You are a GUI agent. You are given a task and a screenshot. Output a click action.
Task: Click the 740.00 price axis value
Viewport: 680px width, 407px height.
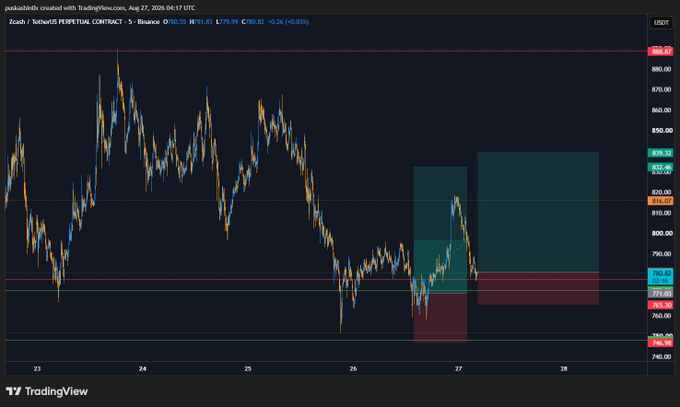[661, 357]
